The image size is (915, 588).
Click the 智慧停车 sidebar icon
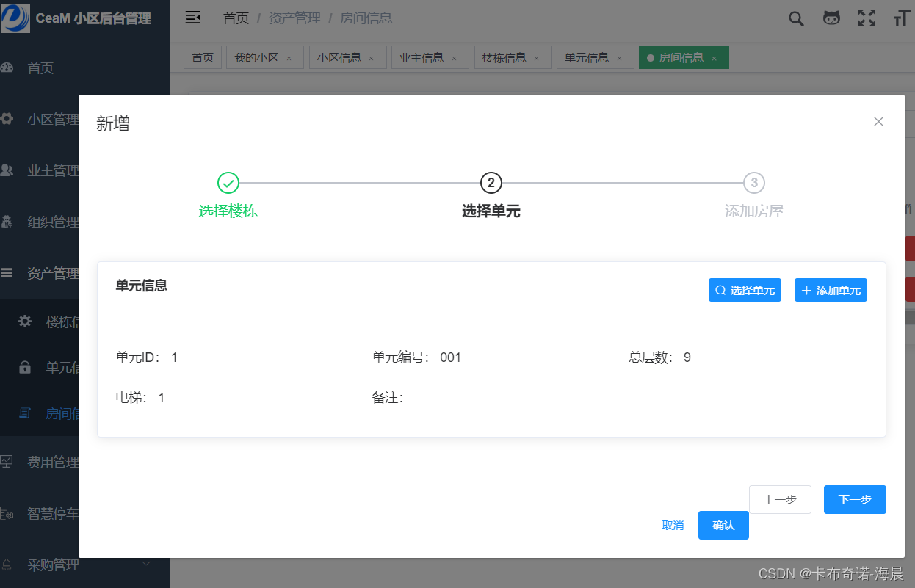7,513
